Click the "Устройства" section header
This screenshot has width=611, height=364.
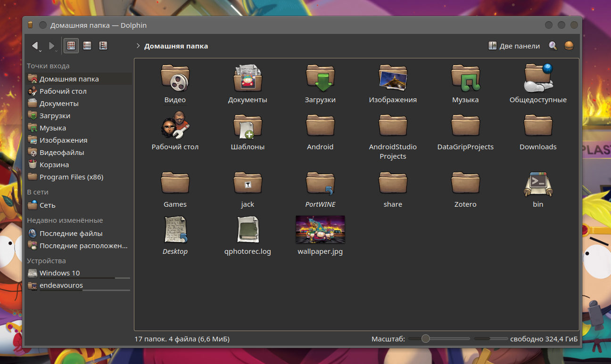tap(46, 261)
